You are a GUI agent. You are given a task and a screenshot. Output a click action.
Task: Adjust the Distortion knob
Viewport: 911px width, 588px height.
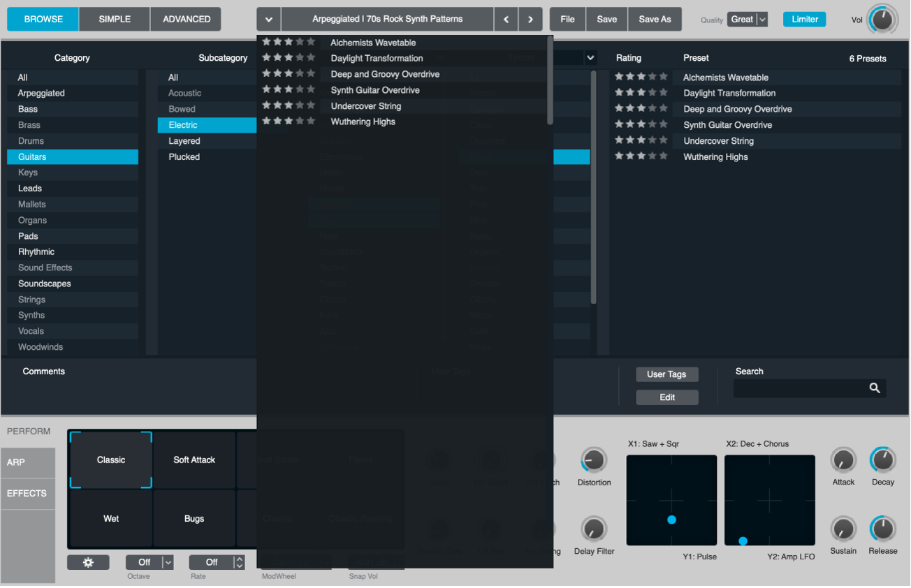tap(593, 461)
